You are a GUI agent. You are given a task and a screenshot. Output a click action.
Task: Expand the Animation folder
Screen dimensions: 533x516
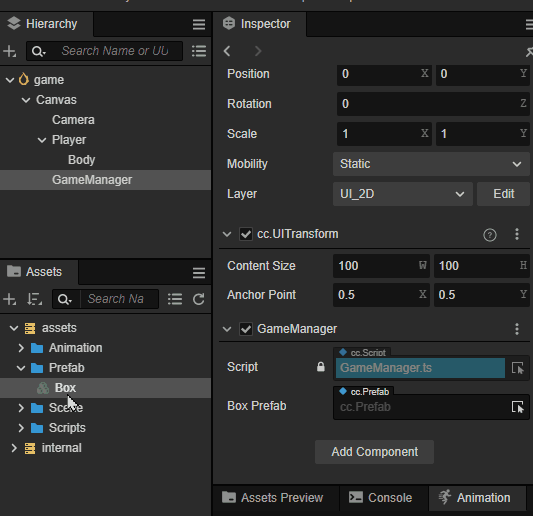click(x=21, y=348)
